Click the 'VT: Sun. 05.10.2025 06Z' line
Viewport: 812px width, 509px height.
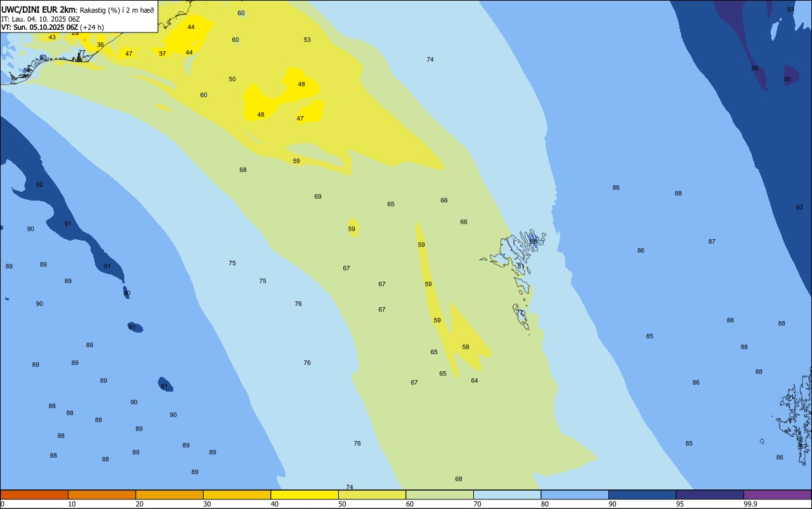pos(40,27)
